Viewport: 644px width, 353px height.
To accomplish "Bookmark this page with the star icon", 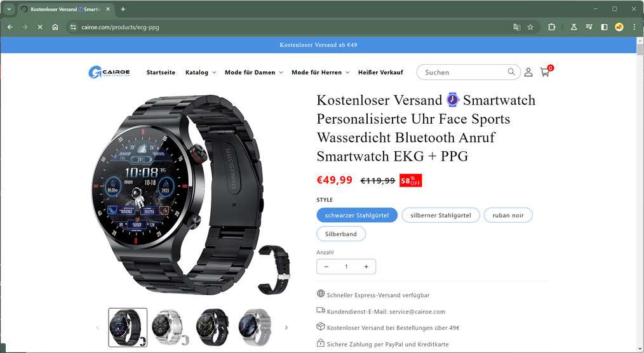I will [530, 27].
